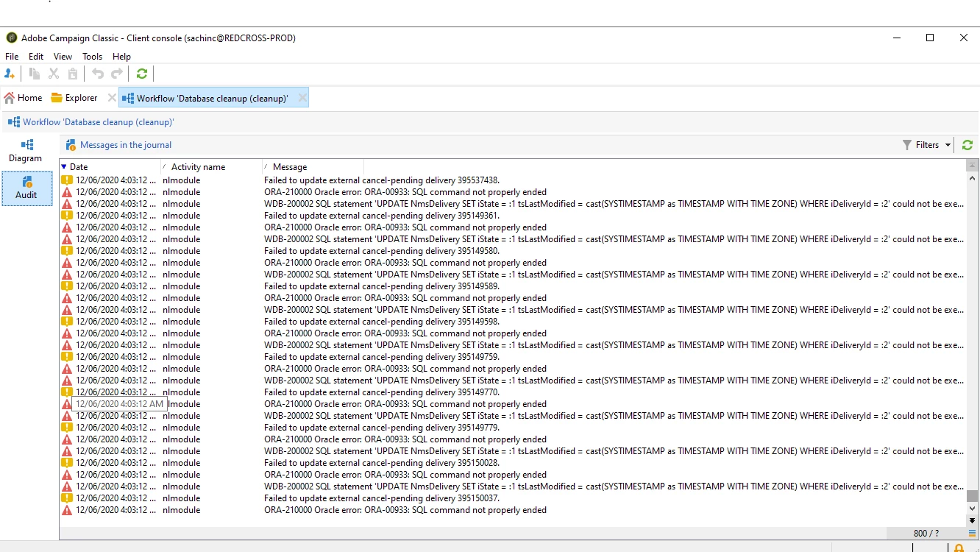Click the 800 / ? record counter
This screenshot has width=980, height=552.
coord(926,534)
